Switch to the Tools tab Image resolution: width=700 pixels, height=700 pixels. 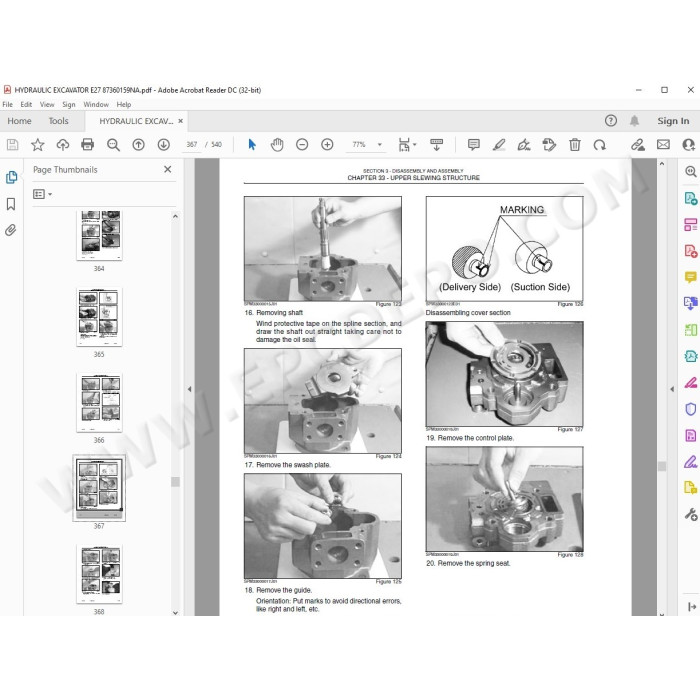(x=58, y=121)
